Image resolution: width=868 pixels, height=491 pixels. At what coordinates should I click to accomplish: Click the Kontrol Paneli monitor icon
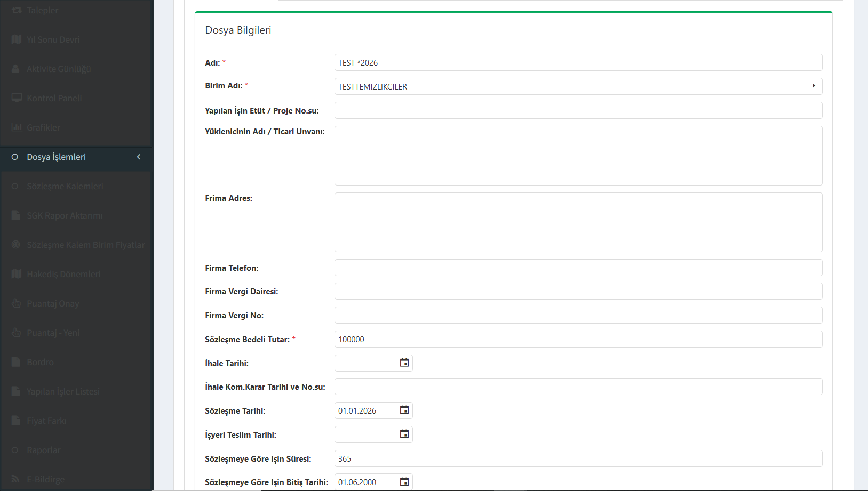pos(17,98)
